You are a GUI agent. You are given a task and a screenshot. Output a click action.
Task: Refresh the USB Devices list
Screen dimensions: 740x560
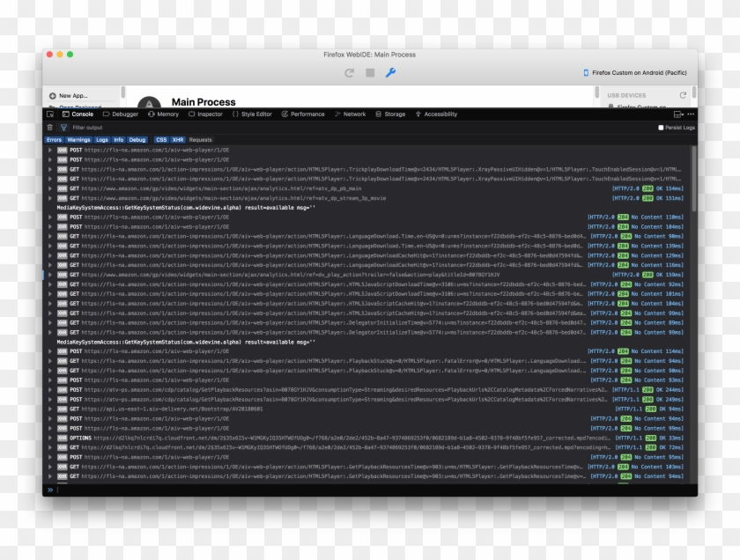[682, 95]
